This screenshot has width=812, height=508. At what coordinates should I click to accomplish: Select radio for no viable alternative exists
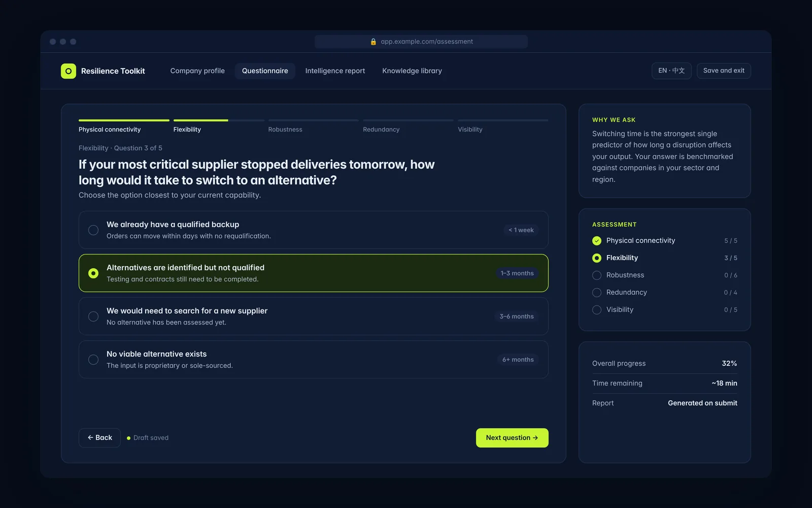click(x=93, y=360)
